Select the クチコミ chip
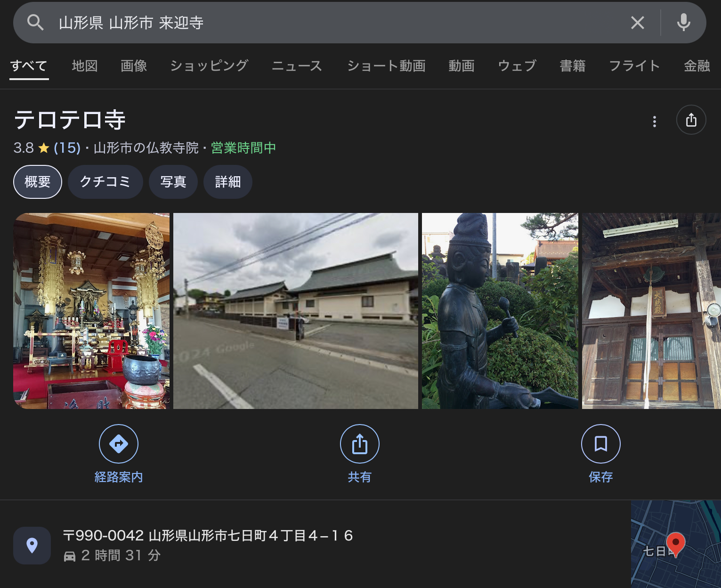The height and width of the screenshot is (588, 721). pyautogui.click(x=105, y=182)
